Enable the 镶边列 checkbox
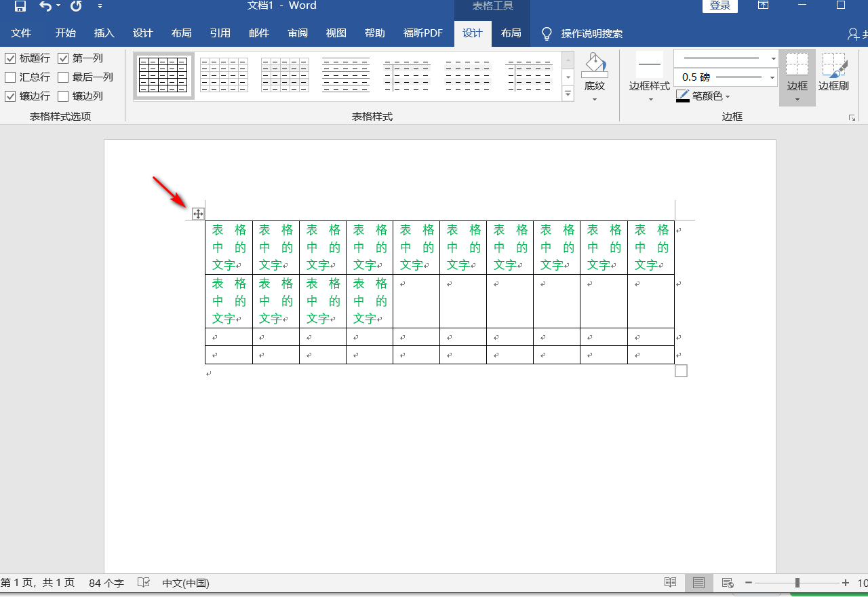 coord(63,96)
